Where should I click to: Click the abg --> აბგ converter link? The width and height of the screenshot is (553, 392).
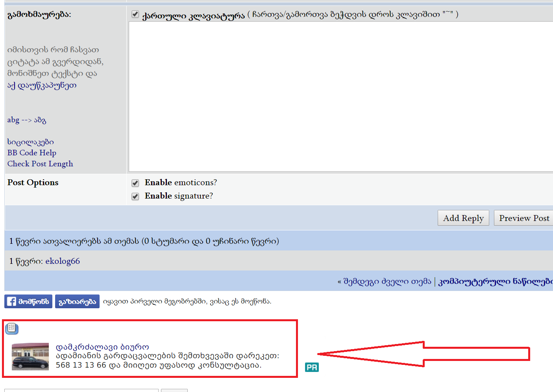(x=27, y=120)
